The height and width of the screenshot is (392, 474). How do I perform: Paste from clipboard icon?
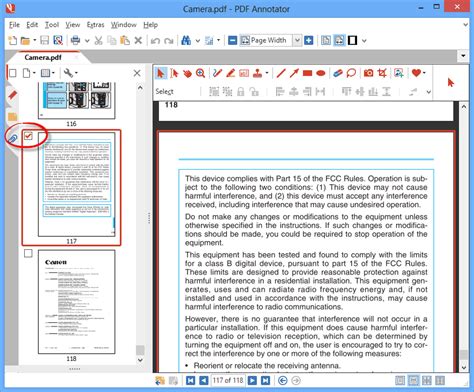coord(125,41)
